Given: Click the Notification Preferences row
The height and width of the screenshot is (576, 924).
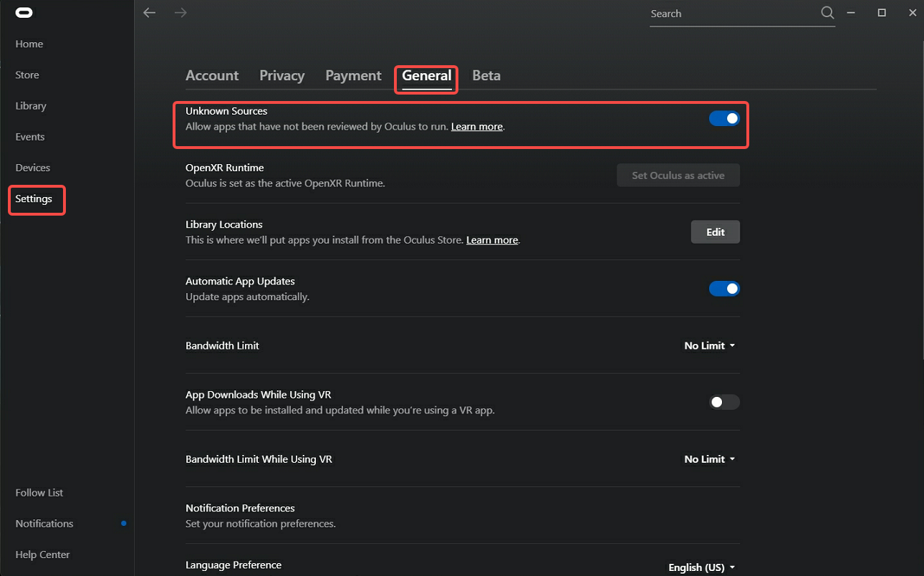Looking at the screenshot, I should [x=463, y=516].
